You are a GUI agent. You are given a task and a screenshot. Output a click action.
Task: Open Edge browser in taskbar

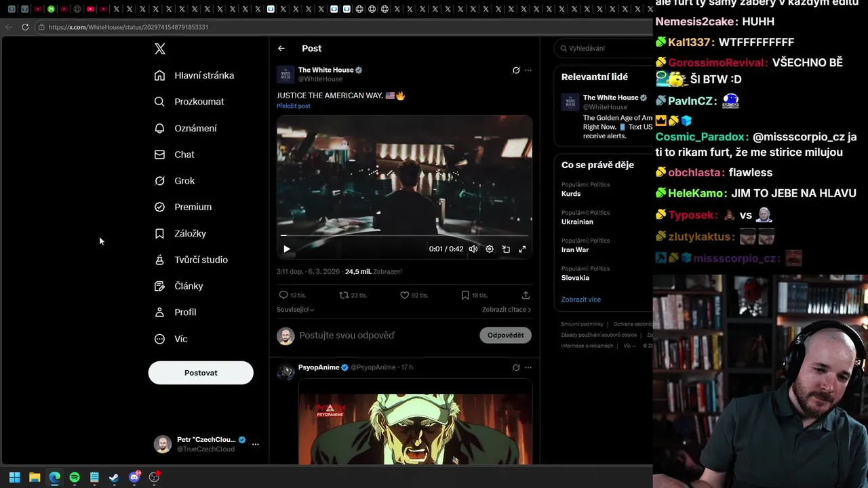54,477
